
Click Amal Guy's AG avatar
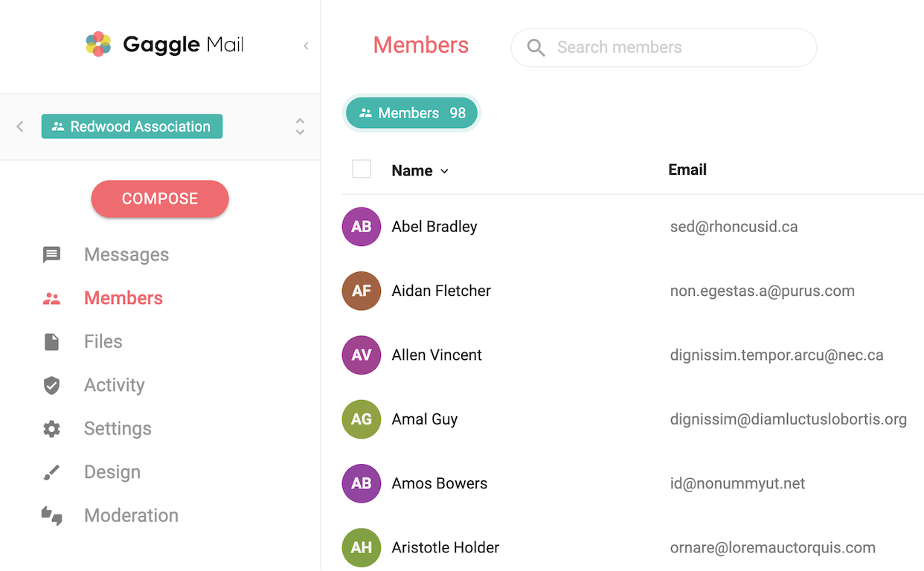(x=362, y=419)
